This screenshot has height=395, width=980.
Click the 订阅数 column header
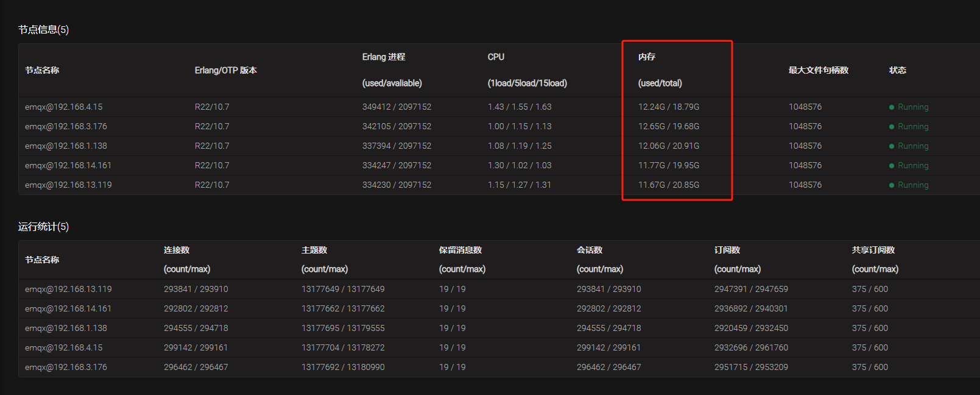pyautogui.click(x=727, y=250)
